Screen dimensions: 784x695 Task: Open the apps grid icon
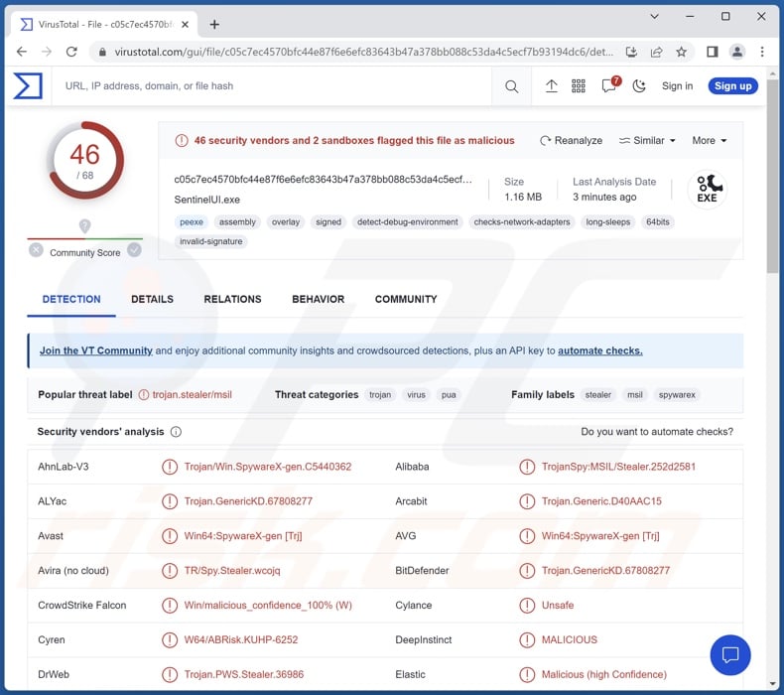(x=579, y=86)
